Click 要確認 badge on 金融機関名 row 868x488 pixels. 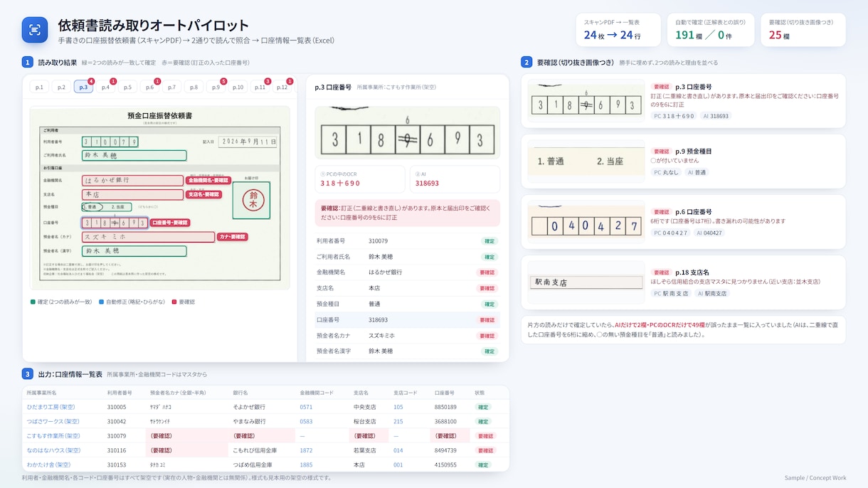[x=487, y=272]
